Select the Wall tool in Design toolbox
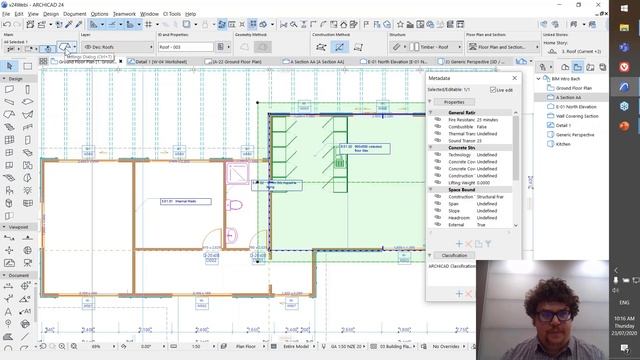This screenshot has width=640, height=360. click(x=9, y=89)
